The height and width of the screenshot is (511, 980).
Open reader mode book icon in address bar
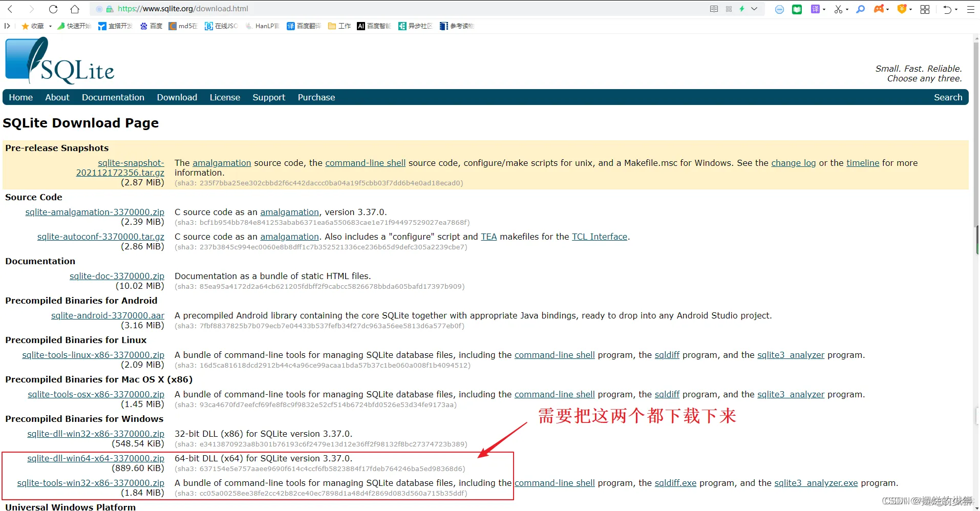pyautogui.click(x=714, y=9)
